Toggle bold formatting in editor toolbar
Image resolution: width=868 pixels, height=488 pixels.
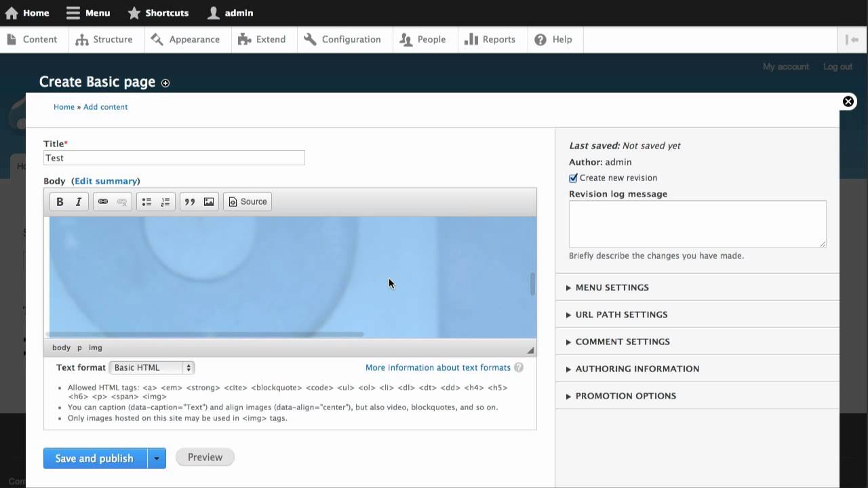coord(60,201)
